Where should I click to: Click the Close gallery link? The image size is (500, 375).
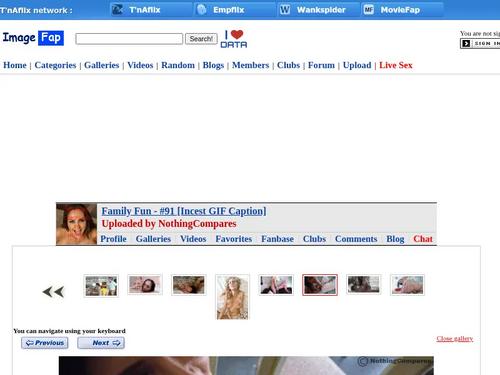click(x=455, y=339)
